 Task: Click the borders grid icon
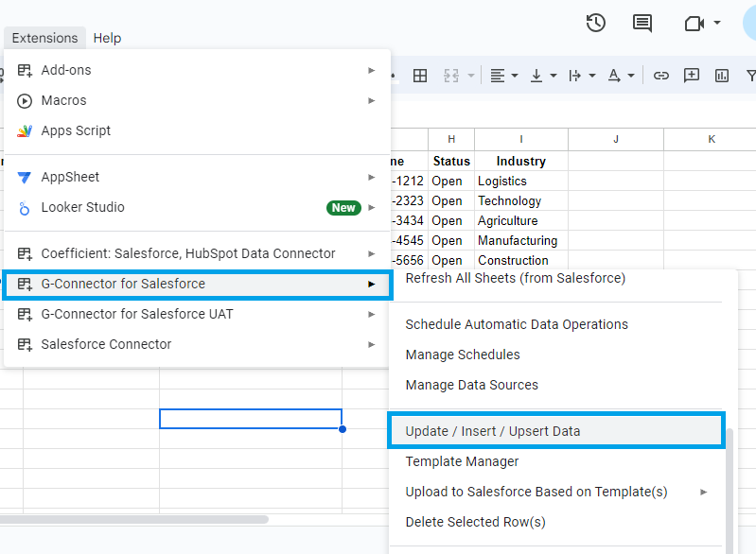pos(421,76)
